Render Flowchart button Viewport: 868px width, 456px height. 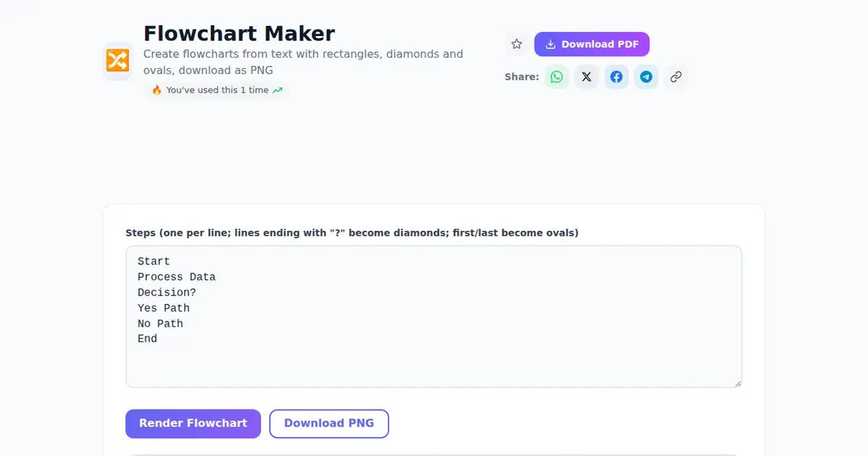tap(193, 423)
